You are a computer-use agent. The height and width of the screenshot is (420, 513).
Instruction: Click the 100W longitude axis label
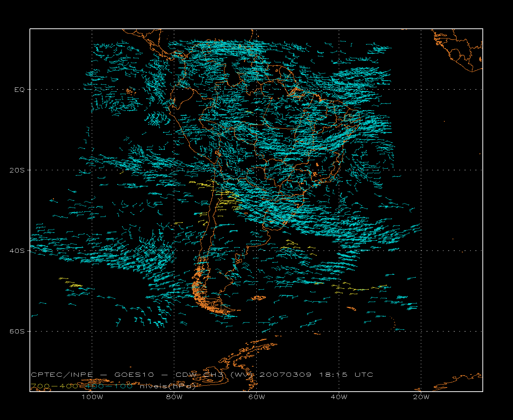pos(92,397)
